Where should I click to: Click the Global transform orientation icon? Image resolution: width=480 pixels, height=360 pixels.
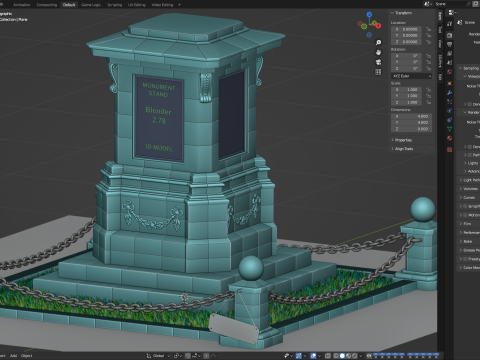[149, 356]
